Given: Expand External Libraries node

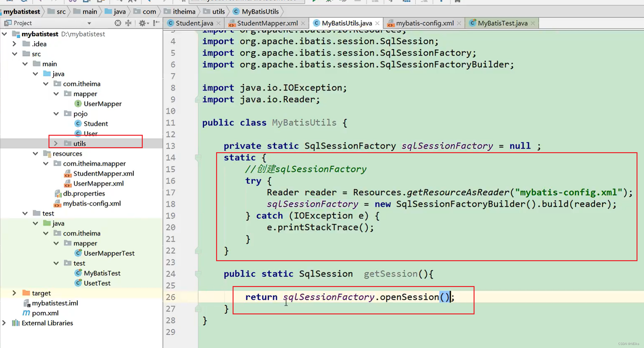Looking at the screenshot, I should point(4,323).
